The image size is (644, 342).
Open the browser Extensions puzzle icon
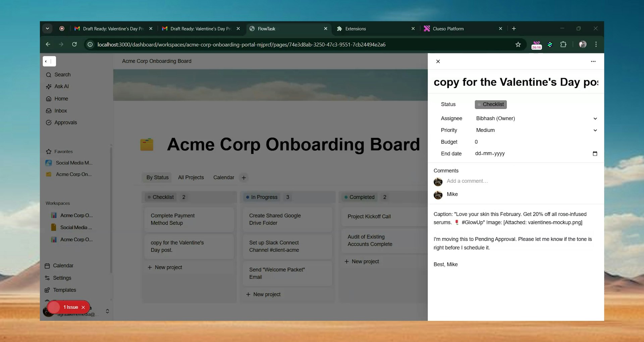[563, 45]
